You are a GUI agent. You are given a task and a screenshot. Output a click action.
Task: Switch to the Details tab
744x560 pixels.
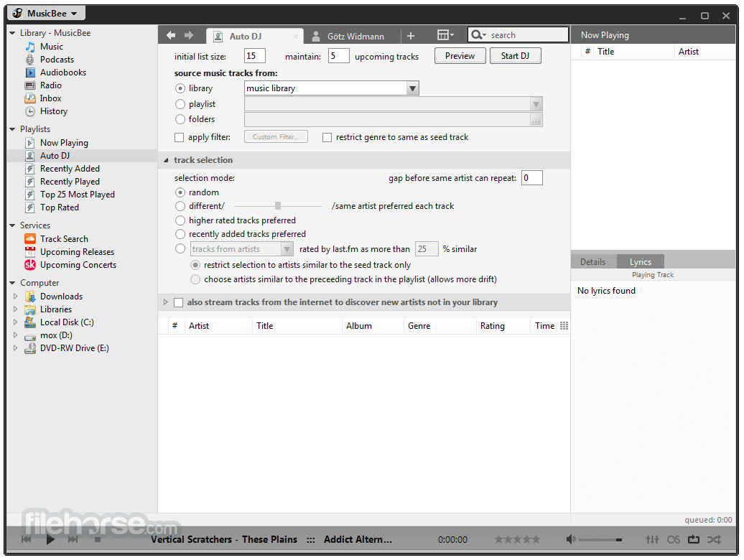tap(592, 262)
